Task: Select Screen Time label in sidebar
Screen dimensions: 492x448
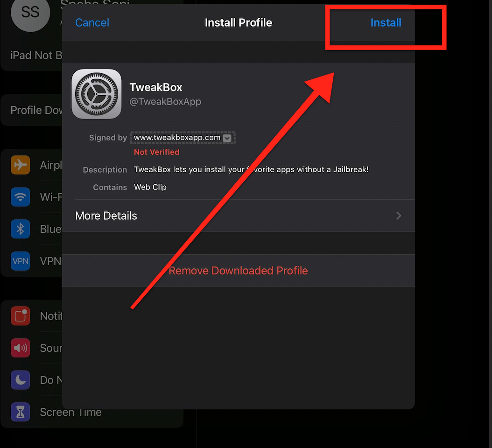Action: pyautogui.click(x=70, y=412)
